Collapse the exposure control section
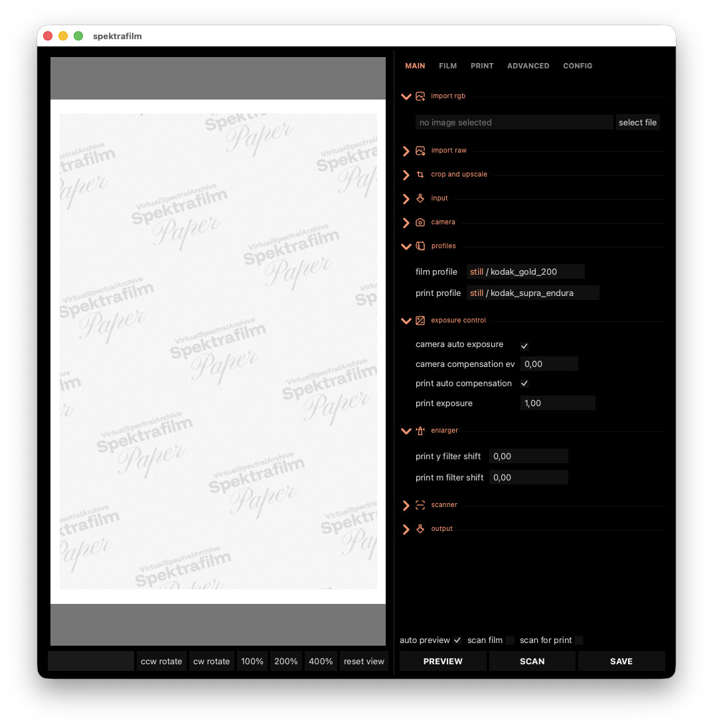The image size is (713, 728). (x=406, y=321)
